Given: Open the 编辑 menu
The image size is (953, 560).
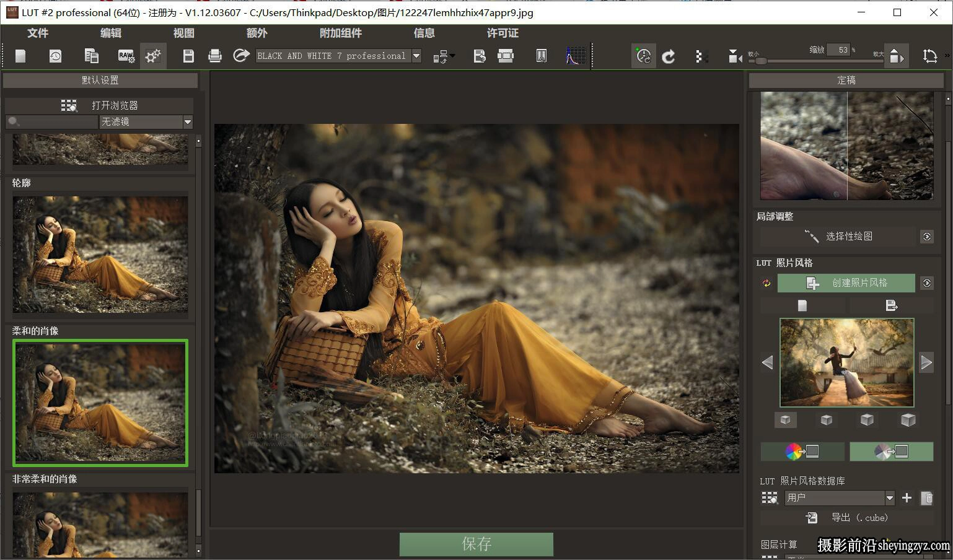Looking at the screenshot, I should [x=111, y=33].
